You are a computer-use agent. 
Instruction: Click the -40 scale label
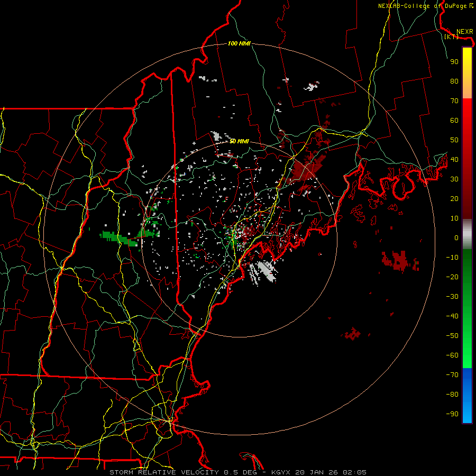[452, 316]
